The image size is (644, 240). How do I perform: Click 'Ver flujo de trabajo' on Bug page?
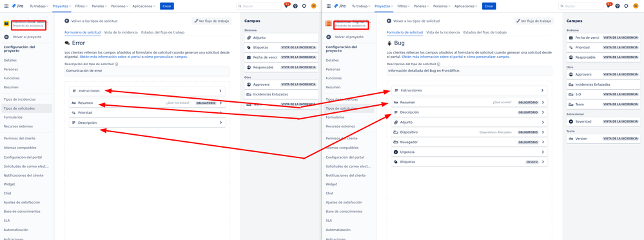533,21
